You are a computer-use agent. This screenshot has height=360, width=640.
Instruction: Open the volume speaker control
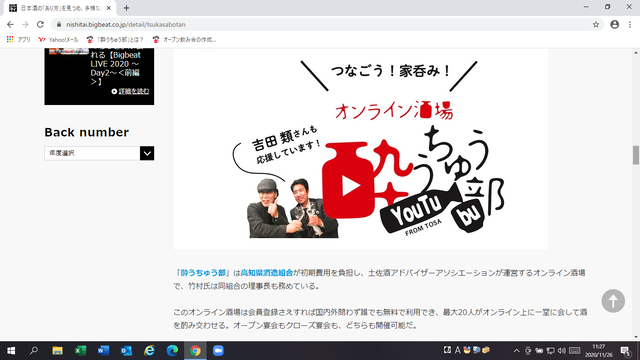click(562, 351)
